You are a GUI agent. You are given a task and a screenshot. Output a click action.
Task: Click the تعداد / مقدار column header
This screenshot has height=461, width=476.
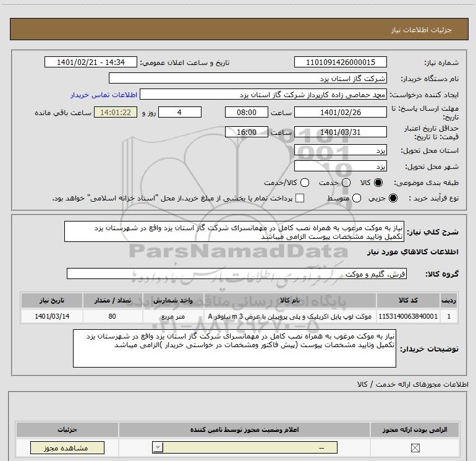tap(113, 300)
